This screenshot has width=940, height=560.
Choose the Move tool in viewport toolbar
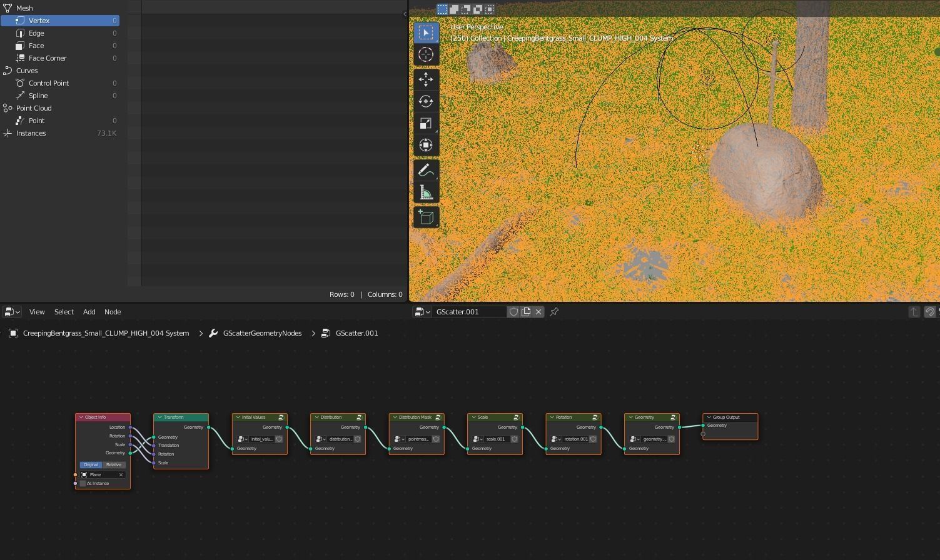pyautogui.click(x=426, y=79)
